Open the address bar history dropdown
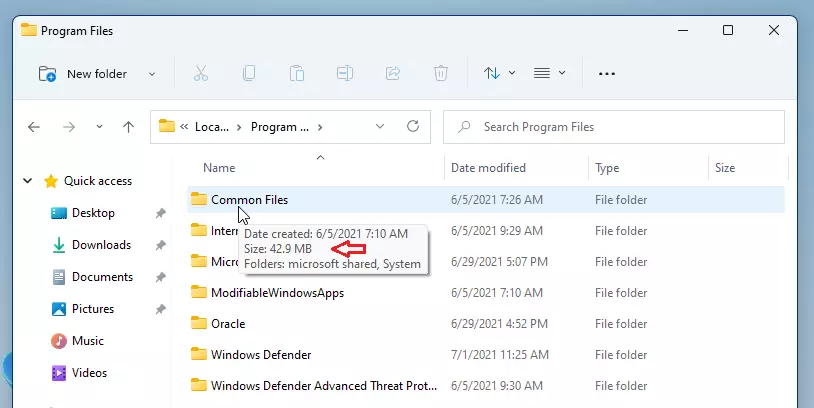 click(x=380, y=127)
